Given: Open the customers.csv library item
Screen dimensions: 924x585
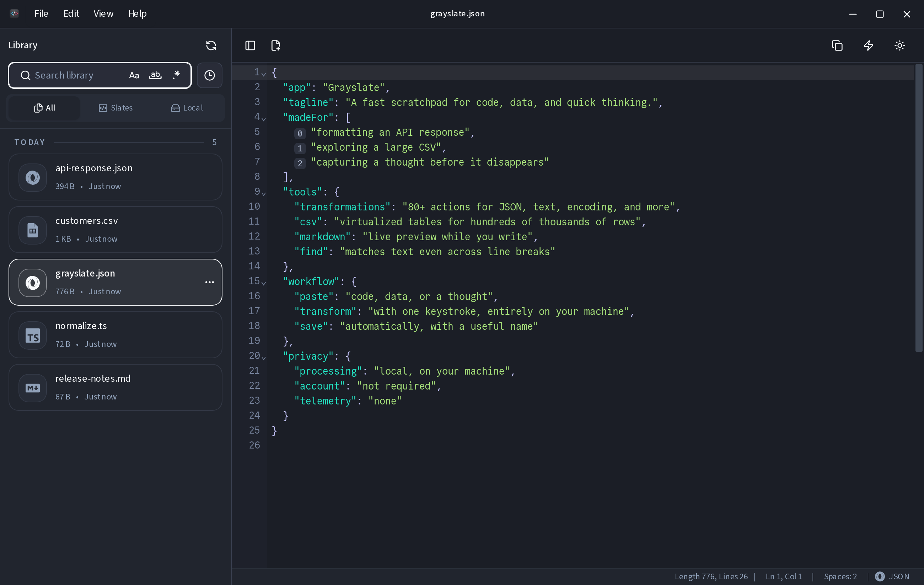Looking at the screenshot, I should tap(116, 230).
